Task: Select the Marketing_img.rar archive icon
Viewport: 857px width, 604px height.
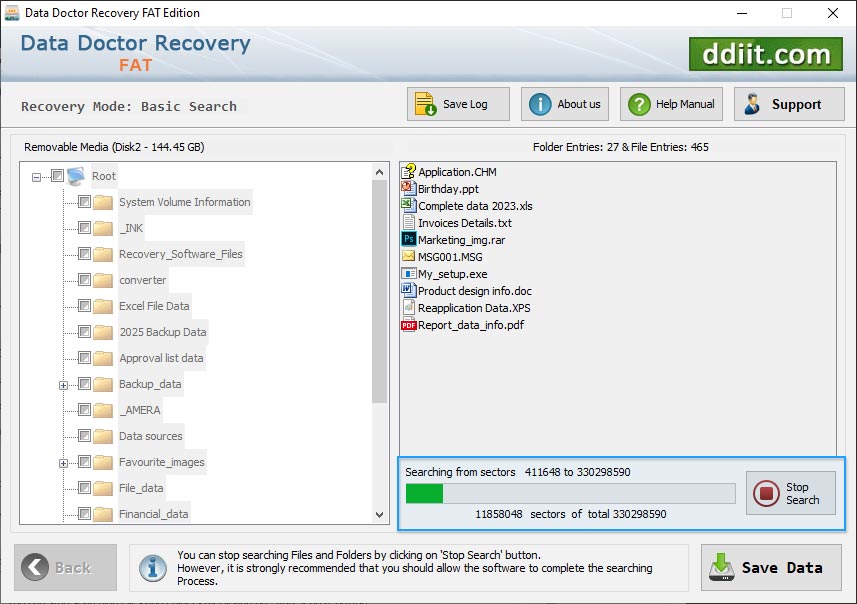Action: [407, 239]
